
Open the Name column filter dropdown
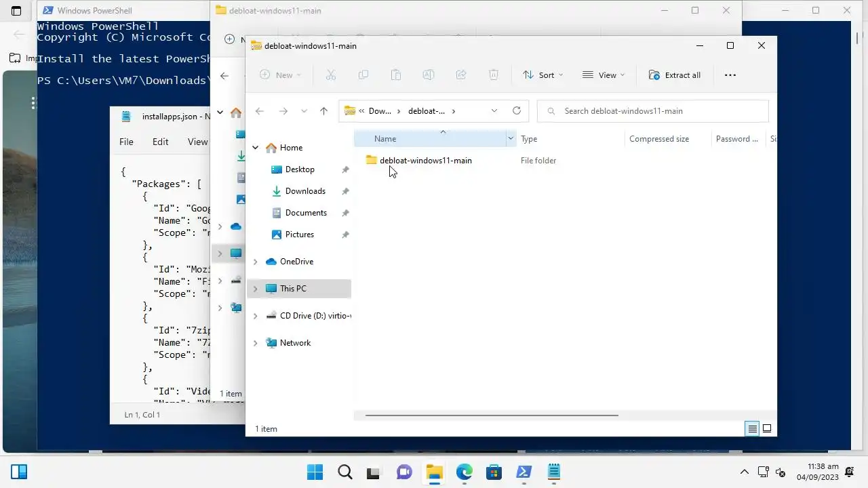(x=511, y=139)
